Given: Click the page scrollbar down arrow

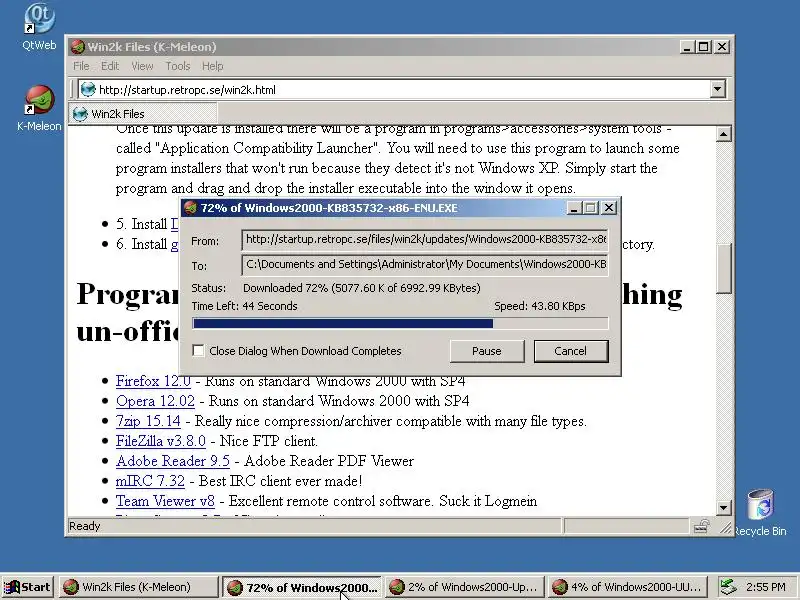Looking at the screenshot, I should pyautogui.click(x=723, y=507).
